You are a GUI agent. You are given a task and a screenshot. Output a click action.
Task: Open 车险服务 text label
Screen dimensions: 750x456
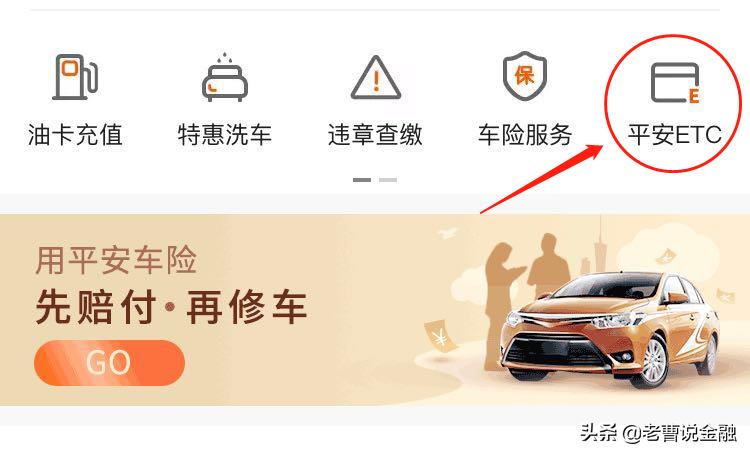click(x=525, y=134)
